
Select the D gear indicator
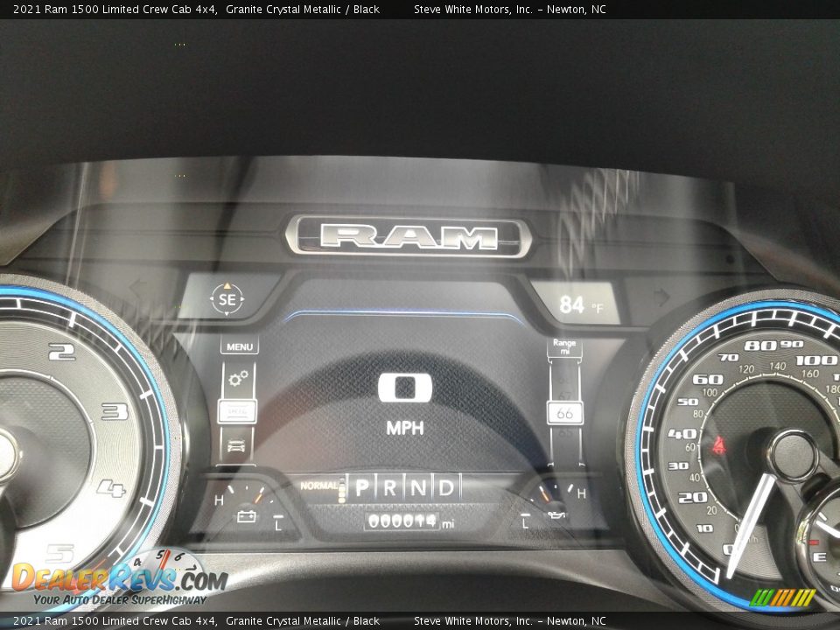coord(446,487)
